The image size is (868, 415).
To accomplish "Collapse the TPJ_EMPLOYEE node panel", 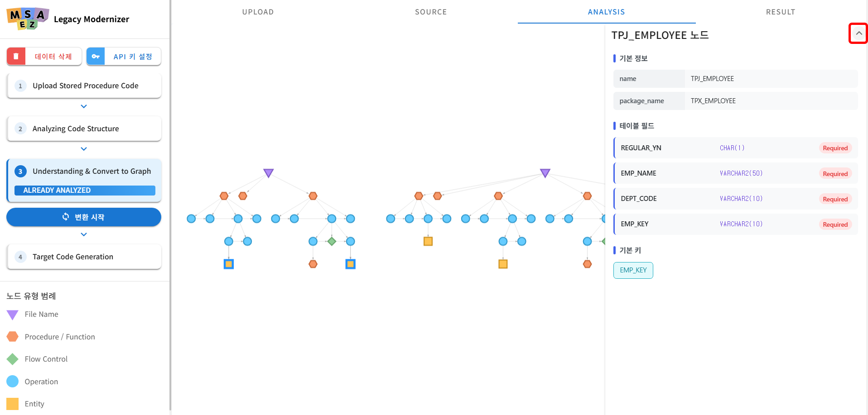I will (x=858, y=33).
